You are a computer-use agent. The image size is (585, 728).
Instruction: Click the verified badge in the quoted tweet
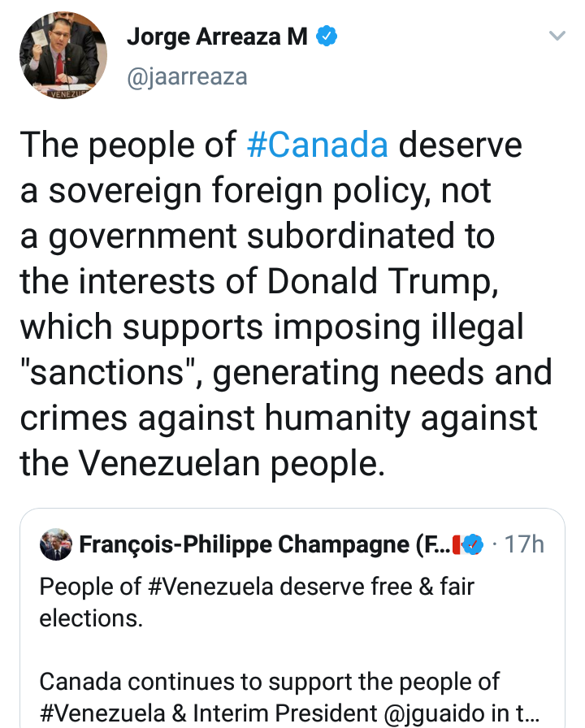coord(474,544)
